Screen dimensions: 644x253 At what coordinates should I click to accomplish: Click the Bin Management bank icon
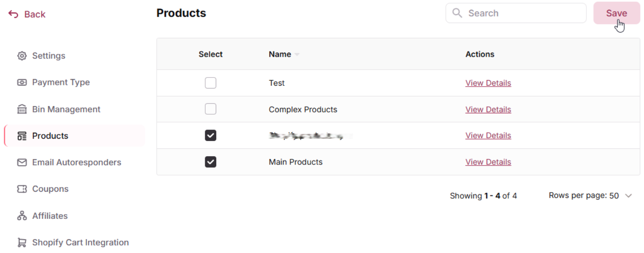[22, 109]
